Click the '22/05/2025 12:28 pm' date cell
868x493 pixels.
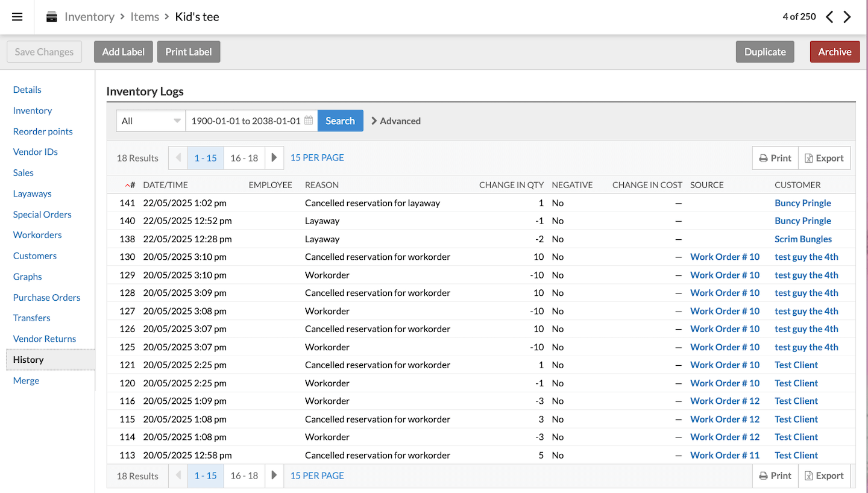point(187,239)
